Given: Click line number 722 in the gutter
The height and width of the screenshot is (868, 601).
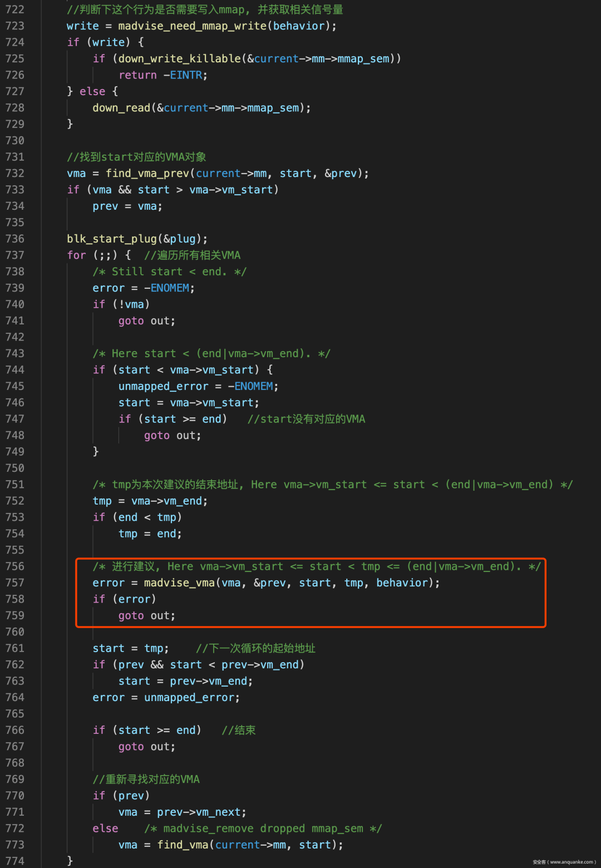Looking at the screenshot, I should (15, 9).
